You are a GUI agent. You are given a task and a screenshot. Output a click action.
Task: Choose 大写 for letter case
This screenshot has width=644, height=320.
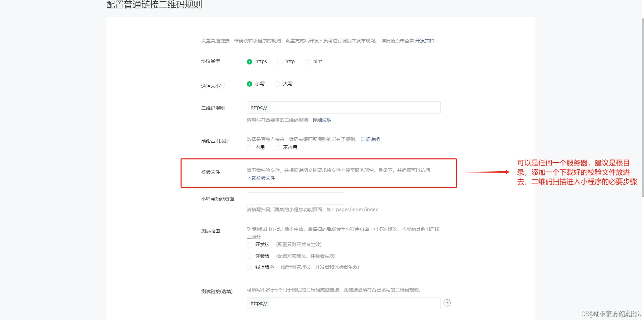(x=277, y=84)
